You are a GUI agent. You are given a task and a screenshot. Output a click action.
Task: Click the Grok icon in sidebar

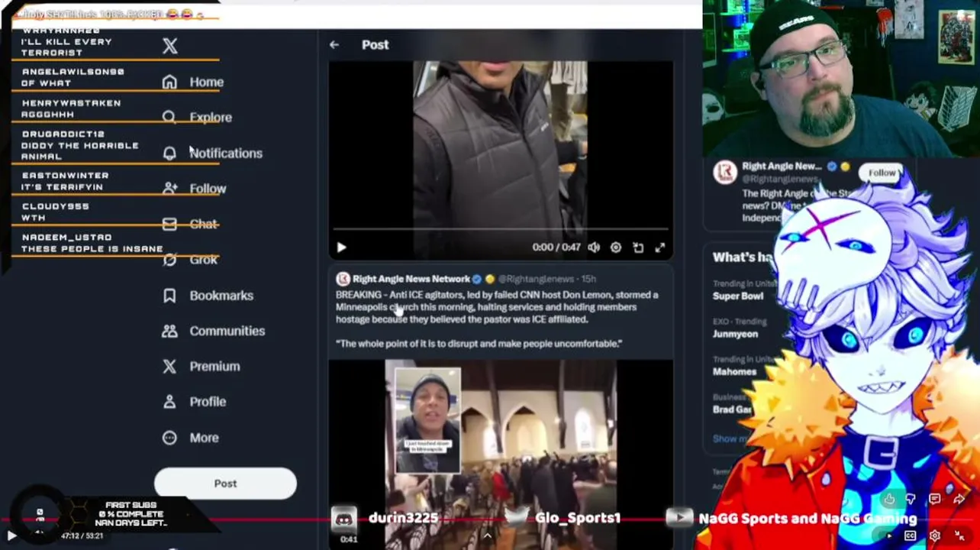(169, 260)
